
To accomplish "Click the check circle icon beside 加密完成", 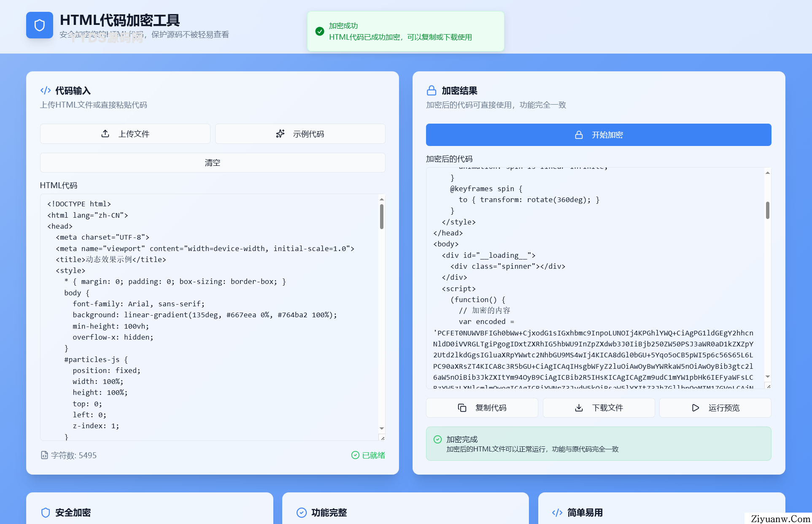I will [x=438, y=439].
